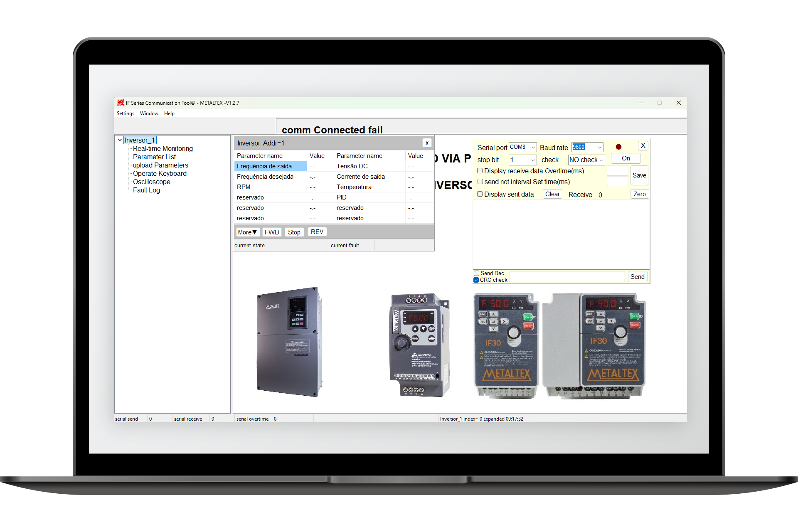Close the serial port settings panel

[643, 146]
